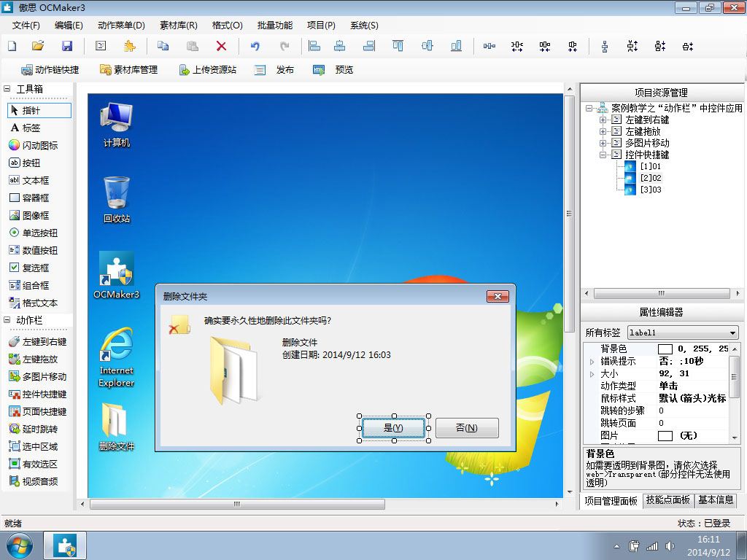Expand the 多图片移动 tree node
The height and width of the screenshot is (560, 747).
(x=603, y=143)
